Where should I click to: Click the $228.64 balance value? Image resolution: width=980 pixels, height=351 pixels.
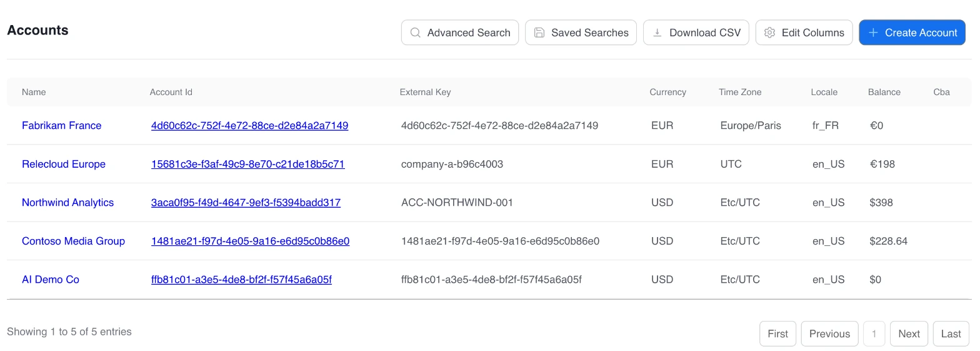pos(888,242)
